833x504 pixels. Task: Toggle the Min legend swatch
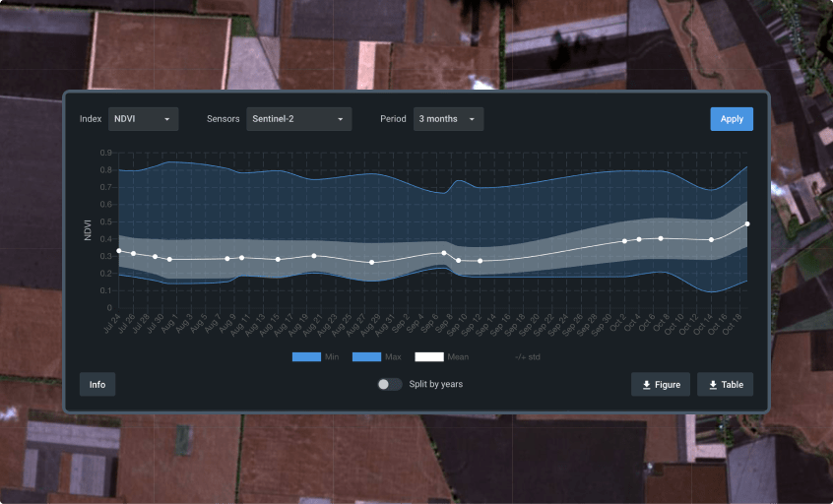coord(306,357)
